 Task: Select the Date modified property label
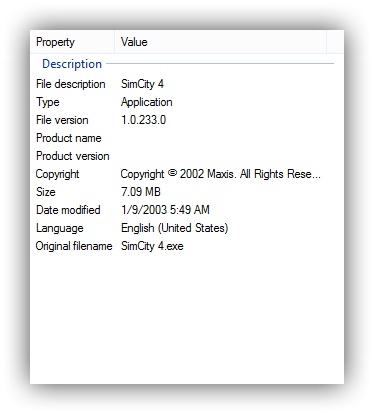coord(68,210)
